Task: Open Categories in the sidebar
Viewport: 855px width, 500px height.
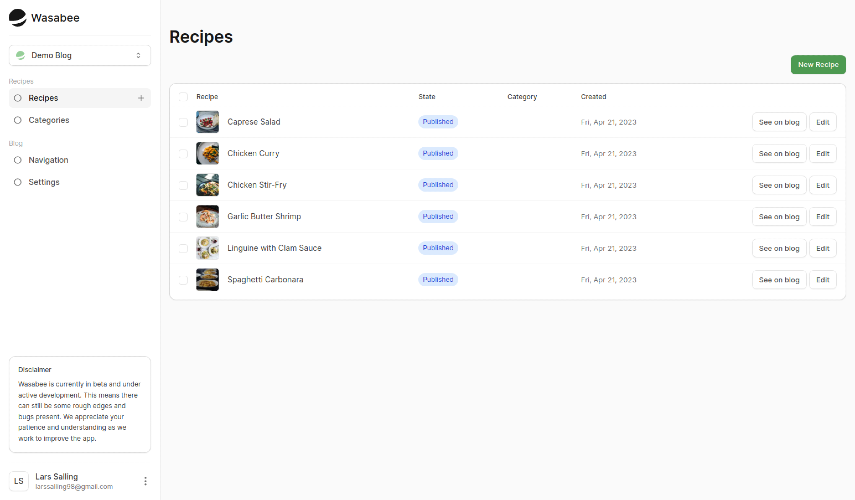Action: 80,120
